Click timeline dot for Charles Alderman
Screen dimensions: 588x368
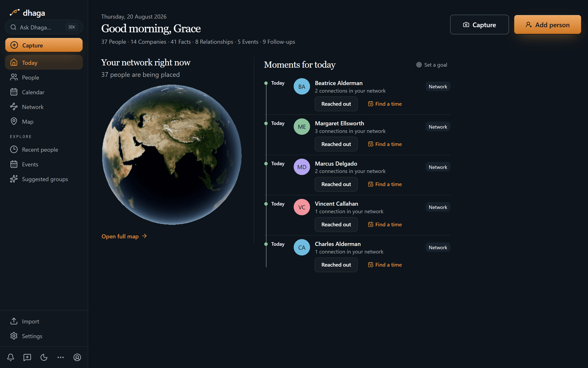pyautogui.click(x=266, y=244)
